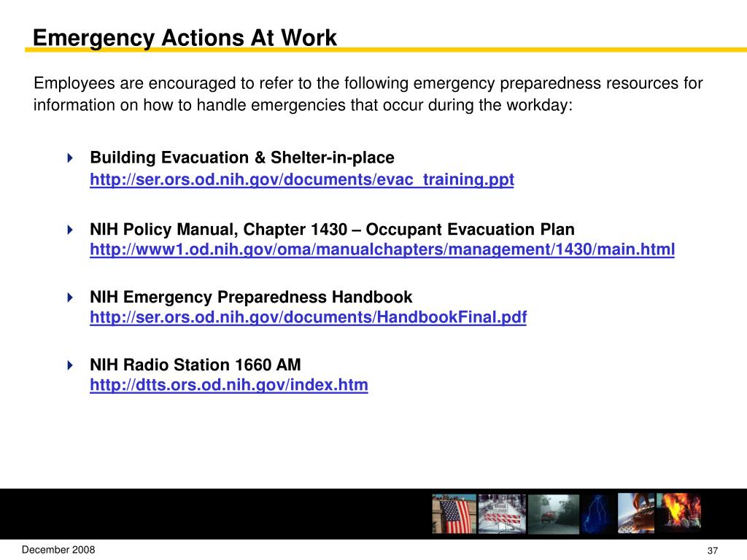Open the HandbookFinal.pdf link

coord(309,317)
